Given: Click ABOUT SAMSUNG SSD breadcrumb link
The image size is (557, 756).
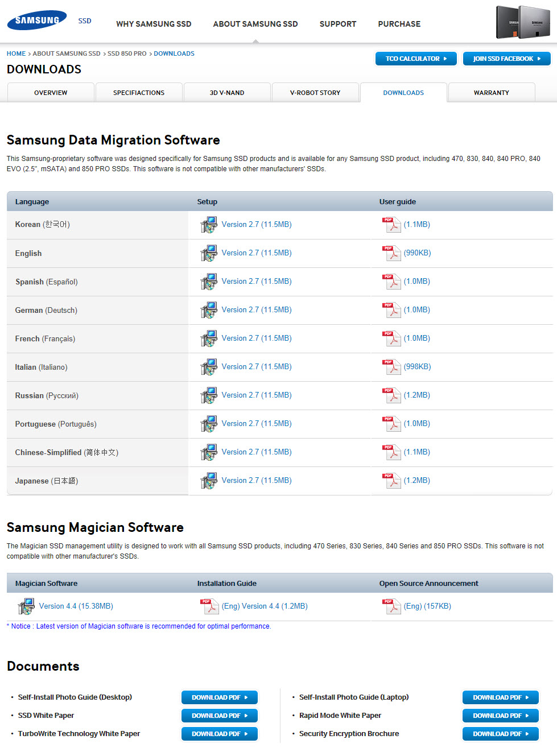Looking at the screenshot, I should [x=66, y=53].
